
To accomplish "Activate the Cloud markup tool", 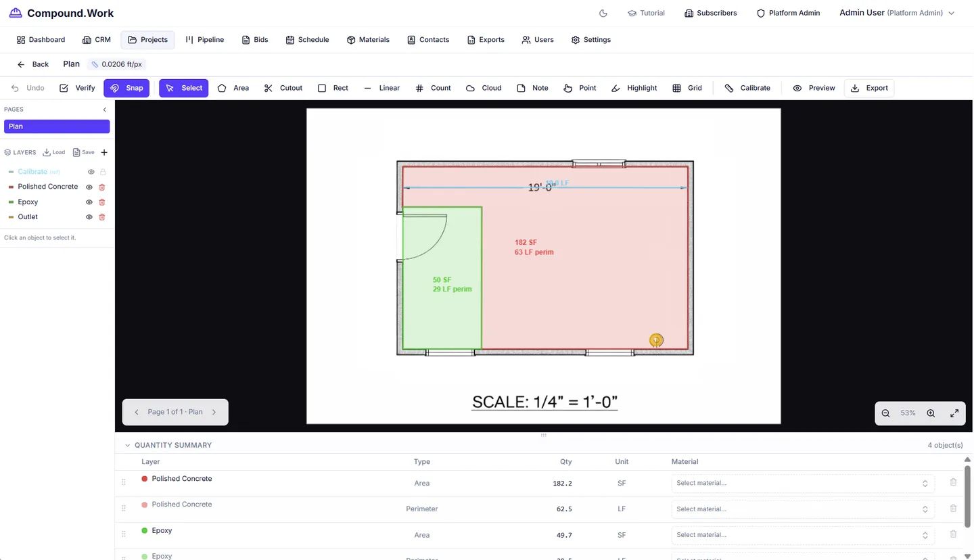I will click(484, 88).
